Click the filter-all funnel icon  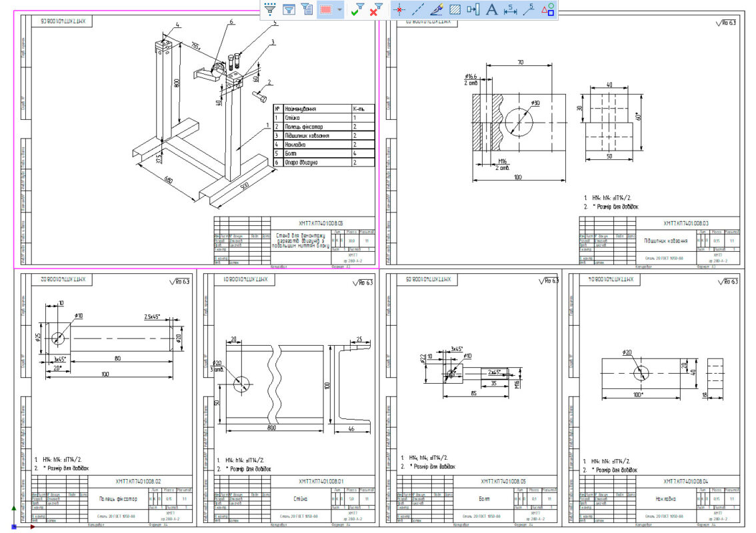pos(270,9)
